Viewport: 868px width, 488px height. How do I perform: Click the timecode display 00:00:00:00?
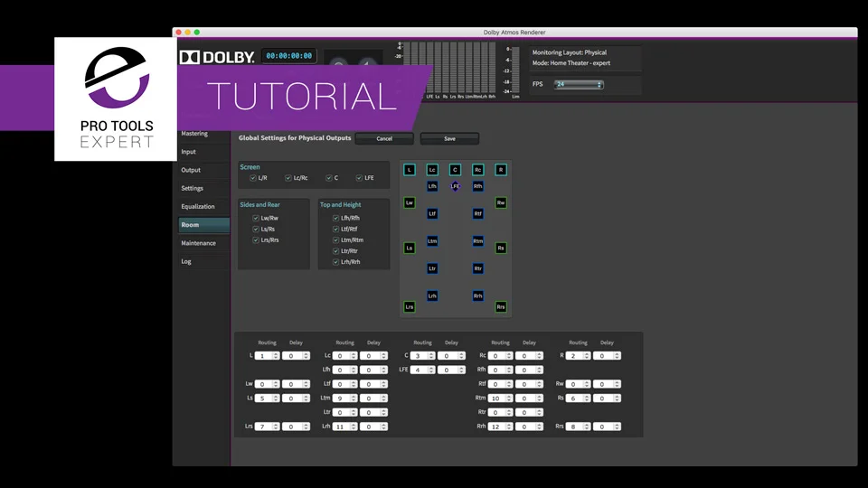pos(289,56)
